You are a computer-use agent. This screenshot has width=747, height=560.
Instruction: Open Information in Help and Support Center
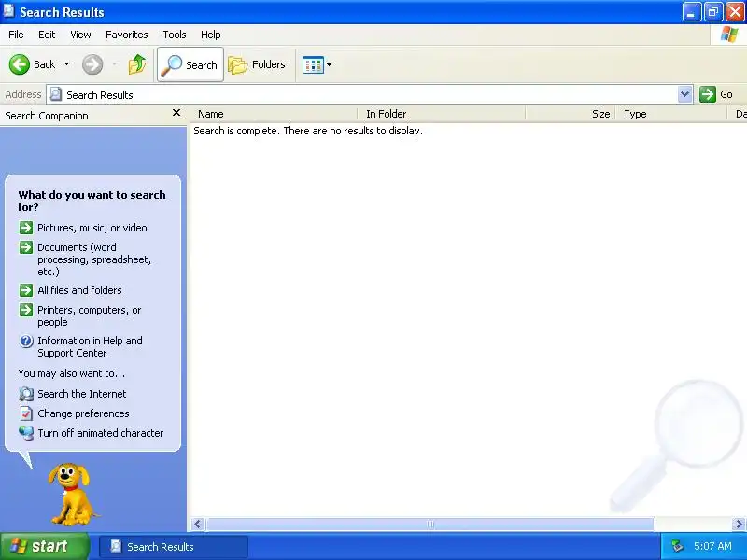pyautogui.click(x=90, y=346)
